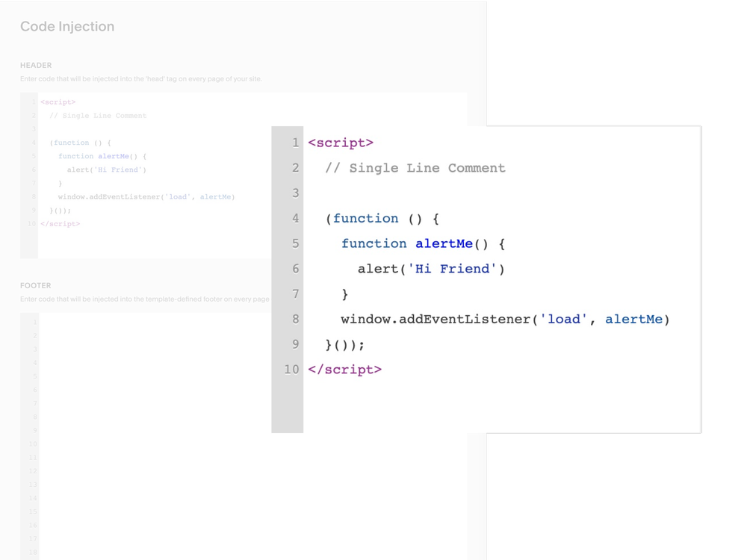This screenshot has height=560, width=747.
Task: Click line number 5 in zoomed gutter
Action: 295,244
